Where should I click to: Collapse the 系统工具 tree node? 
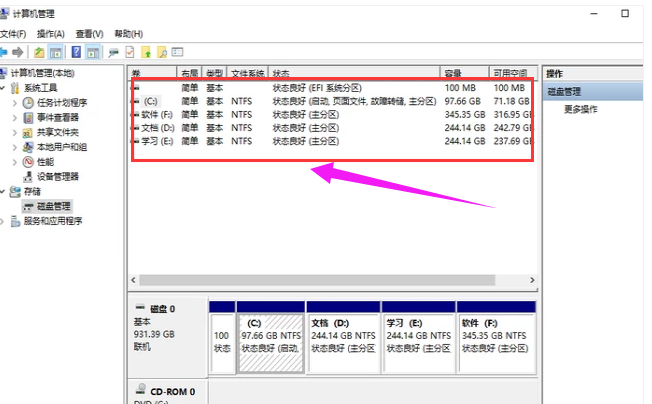point(4,88)
